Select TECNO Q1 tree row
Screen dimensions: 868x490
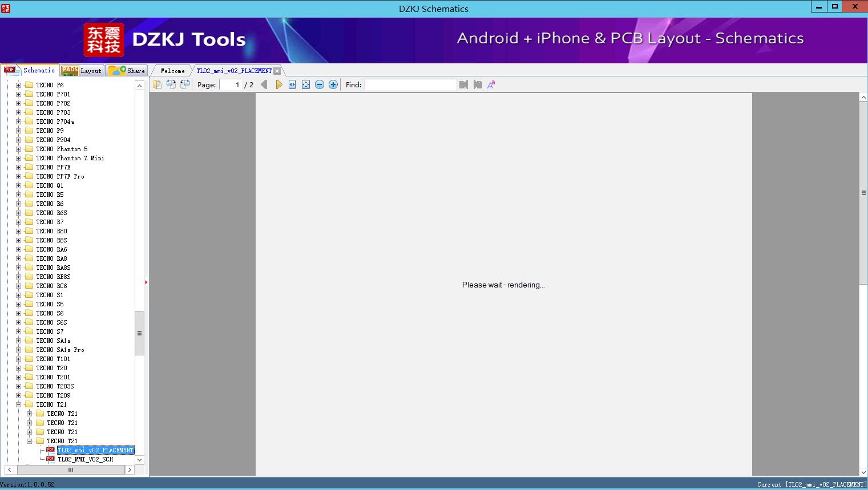(50, 185)
